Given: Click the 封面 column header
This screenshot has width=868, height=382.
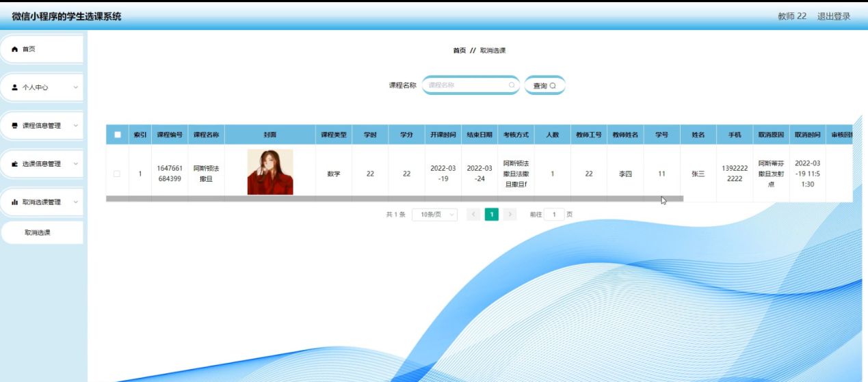Looking at the screenshot, I should point(270,135).
